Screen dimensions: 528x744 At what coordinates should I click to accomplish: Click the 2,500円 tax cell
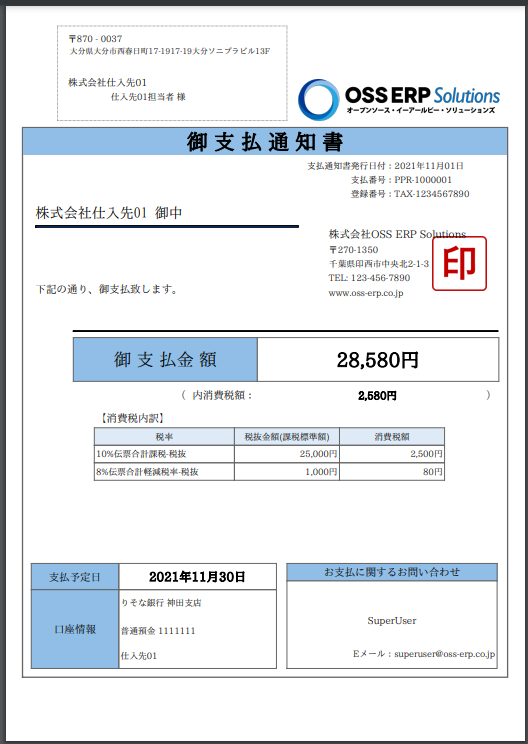click(392, 454)
